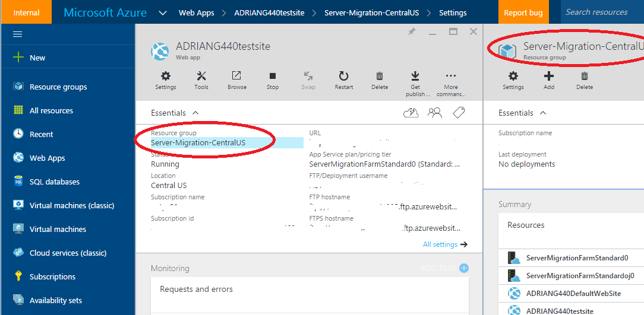Open the hamburger menu in sidebar
The width and height of the screenshot is (644, 315).
tap(17, 34)
